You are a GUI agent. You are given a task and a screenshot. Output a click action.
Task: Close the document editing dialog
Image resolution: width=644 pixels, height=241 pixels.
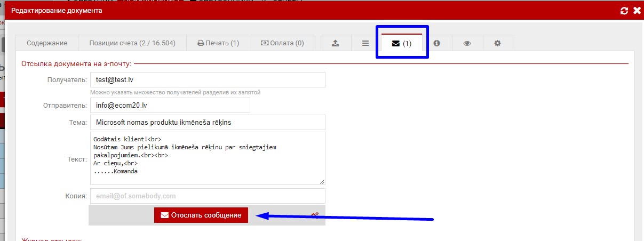coord(637,10)
